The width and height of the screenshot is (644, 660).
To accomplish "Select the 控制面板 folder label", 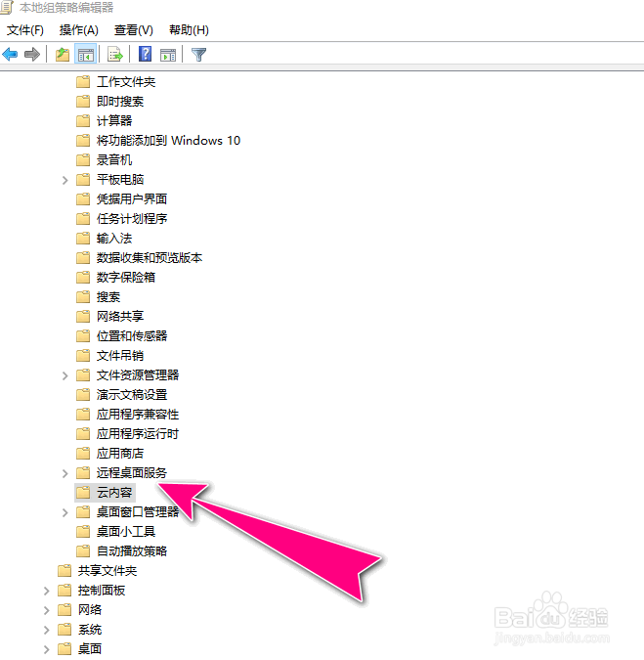I will pos(102,591).
